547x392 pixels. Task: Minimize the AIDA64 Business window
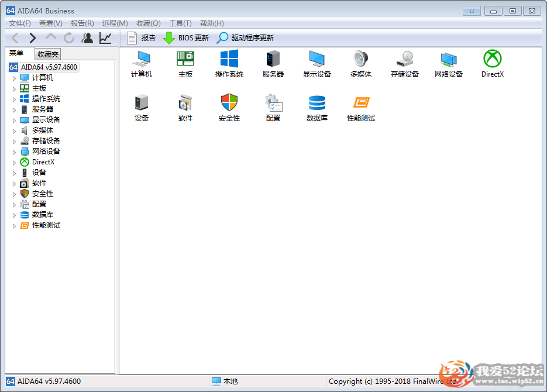point(493,11)
